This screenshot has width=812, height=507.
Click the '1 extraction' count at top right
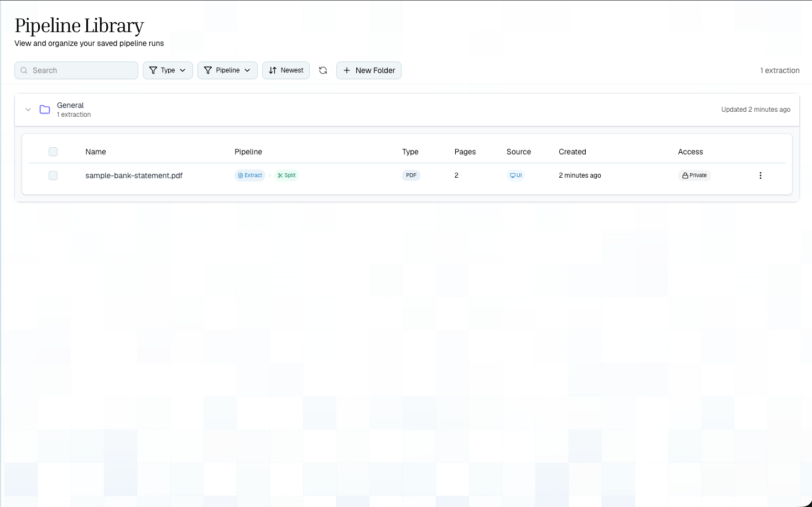point(780,70)
